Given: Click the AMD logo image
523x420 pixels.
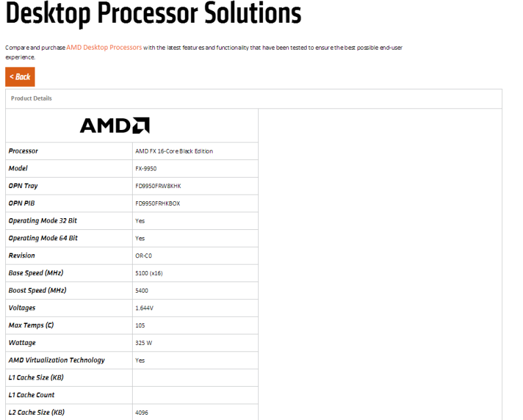Looking at the screenshot, I should [115, 125].
